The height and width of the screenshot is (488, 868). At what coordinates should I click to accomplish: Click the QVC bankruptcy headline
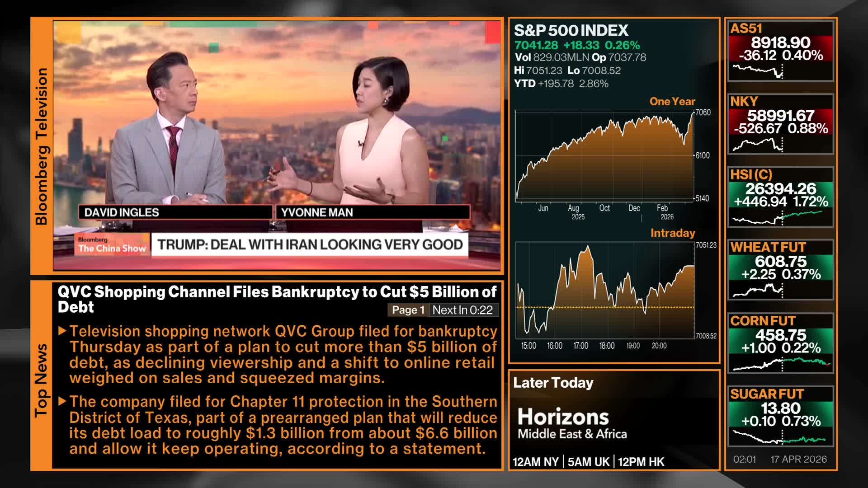277,299
